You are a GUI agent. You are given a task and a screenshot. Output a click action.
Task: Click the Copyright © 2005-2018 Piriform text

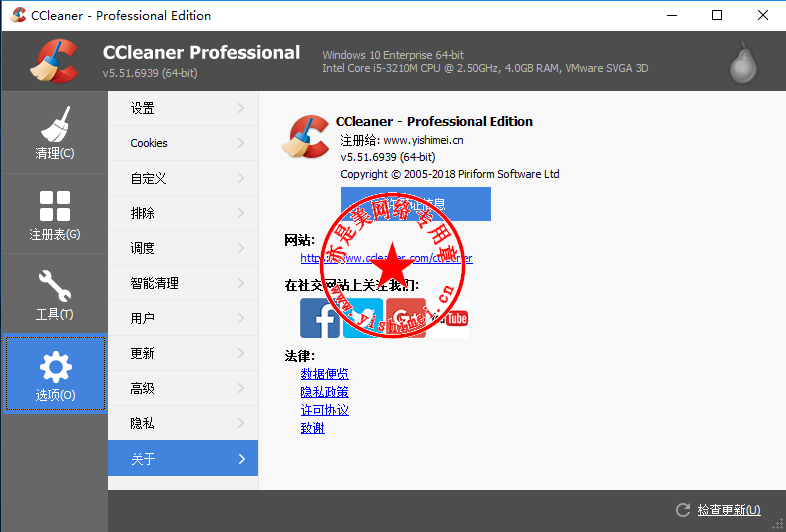point(450,174)
